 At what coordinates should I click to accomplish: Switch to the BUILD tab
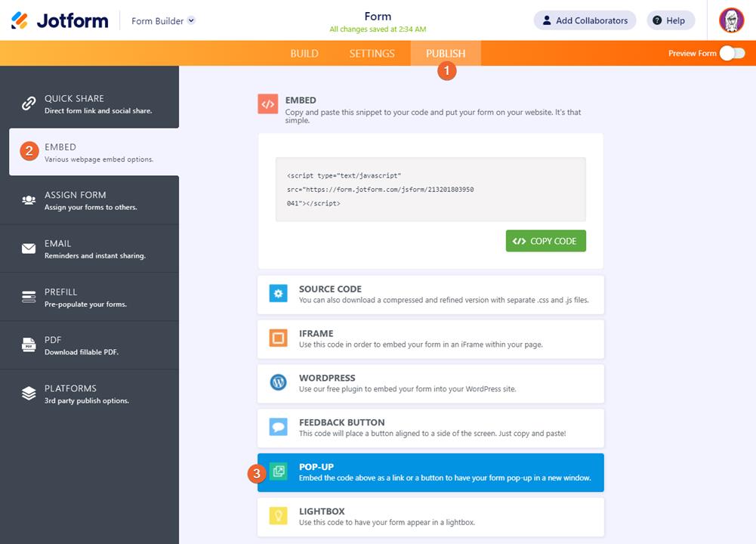304,54
